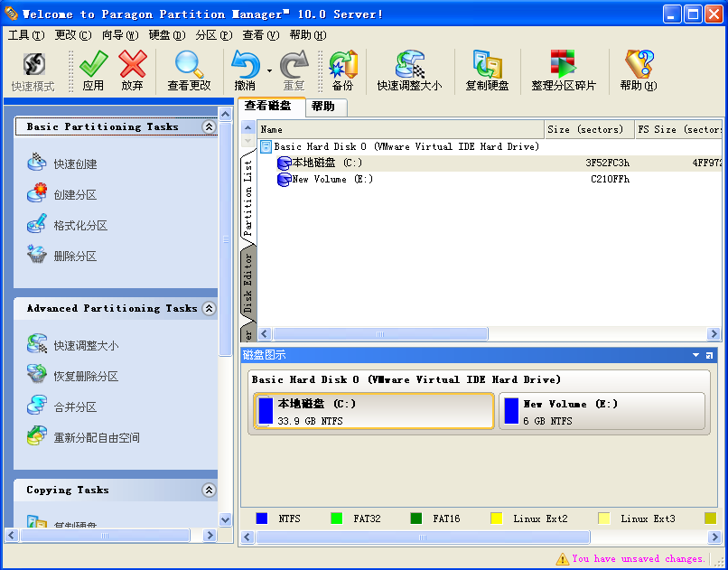Image resolution: width=728 pixels, height=570 pixels.
Task: Click the unsaved changes warning icon
Action: pos(562,558)
